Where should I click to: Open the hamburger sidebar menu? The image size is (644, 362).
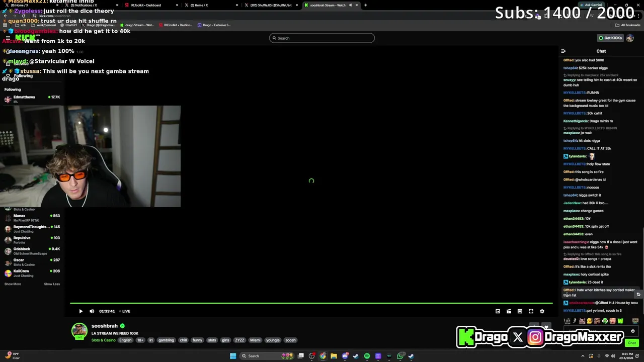pyautogui.click(x=8, y=38)
